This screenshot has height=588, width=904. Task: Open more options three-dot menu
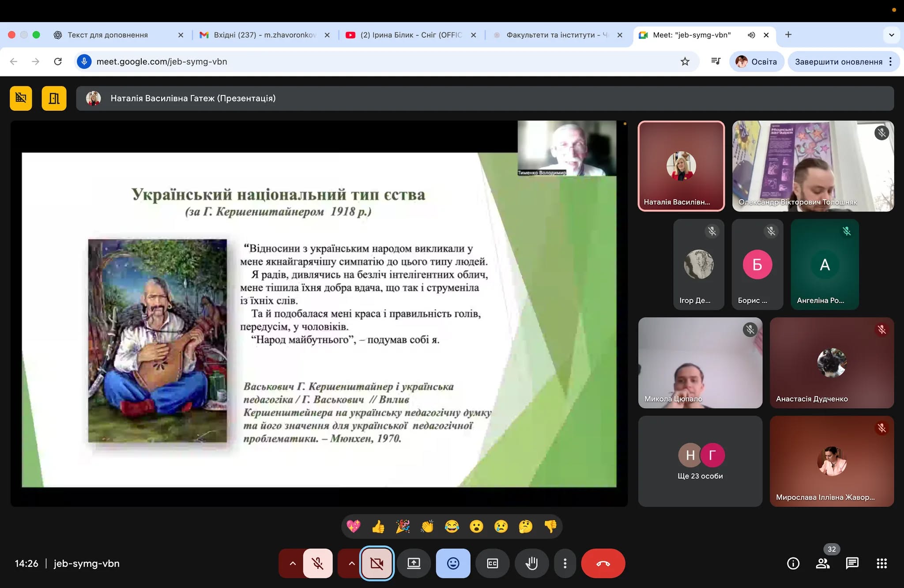pos(565,563)
